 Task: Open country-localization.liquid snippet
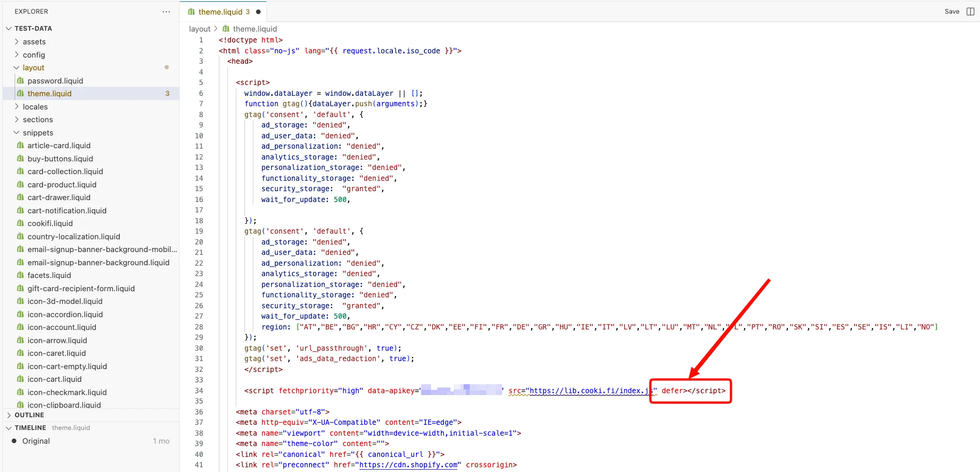click(74, 236)
